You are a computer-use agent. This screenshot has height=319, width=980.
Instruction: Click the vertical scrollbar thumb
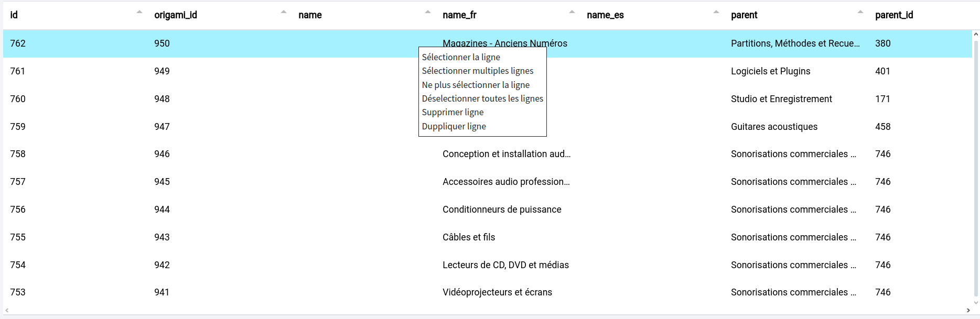tap(976, 168)
